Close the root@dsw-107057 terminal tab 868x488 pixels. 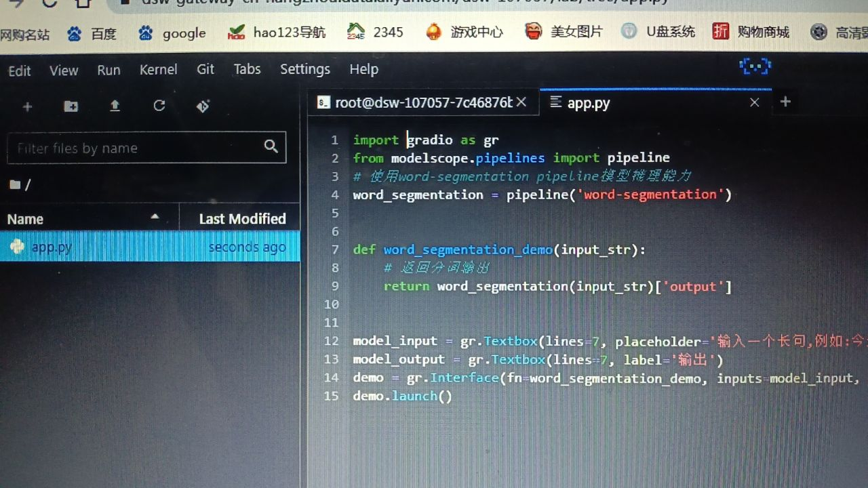[x=521, y=102]
